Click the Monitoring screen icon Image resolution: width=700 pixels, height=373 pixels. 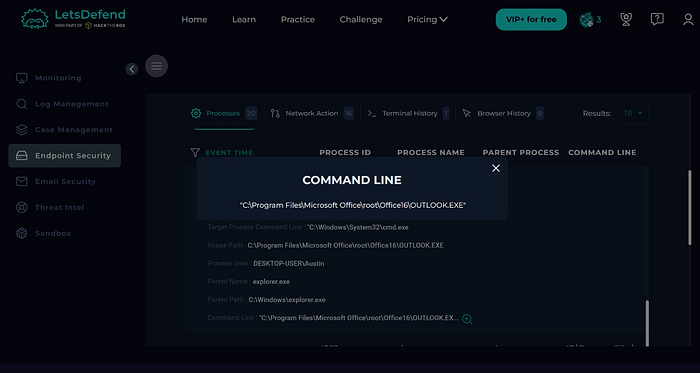click(21, 78)
